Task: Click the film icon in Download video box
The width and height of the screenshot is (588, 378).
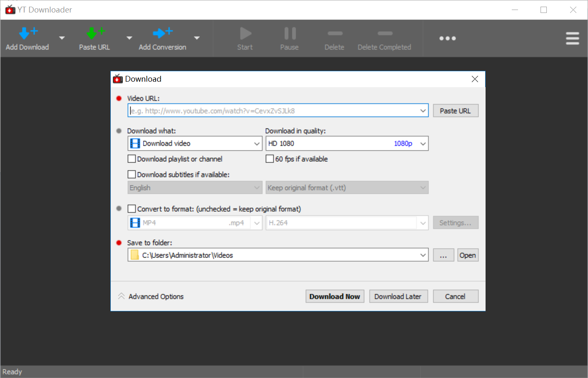Action: pos(135,143)
